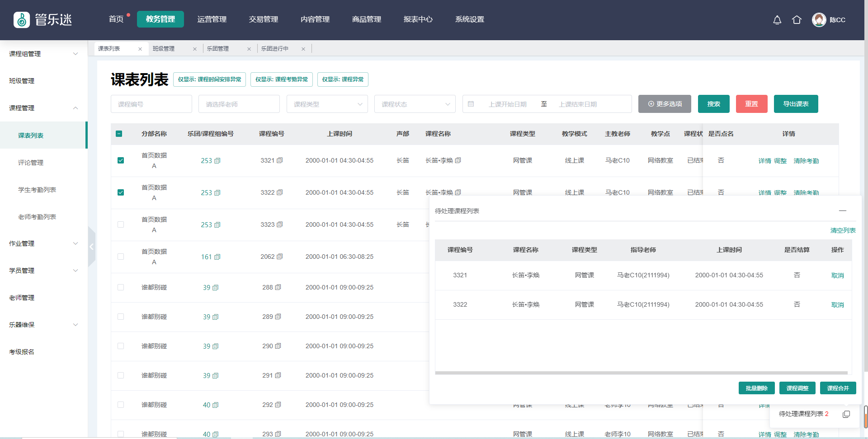Close the 班级管理 tab with X
The height and width of the screenshot is (439, 868).
195,49
